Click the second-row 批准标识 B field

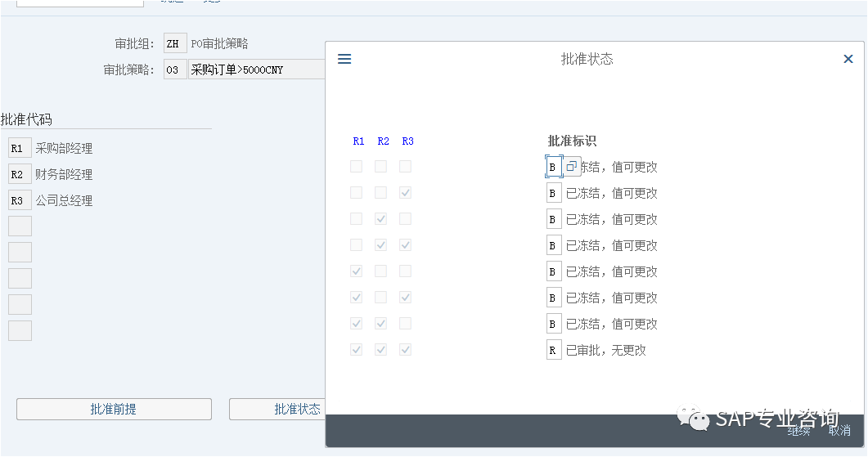[554, 193]
